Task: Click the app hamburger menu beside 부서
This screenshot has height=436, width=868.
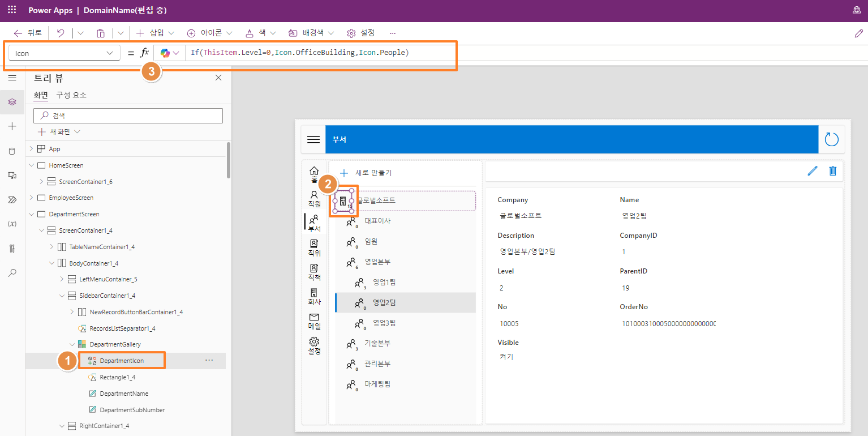Action: tap(313, 139)
